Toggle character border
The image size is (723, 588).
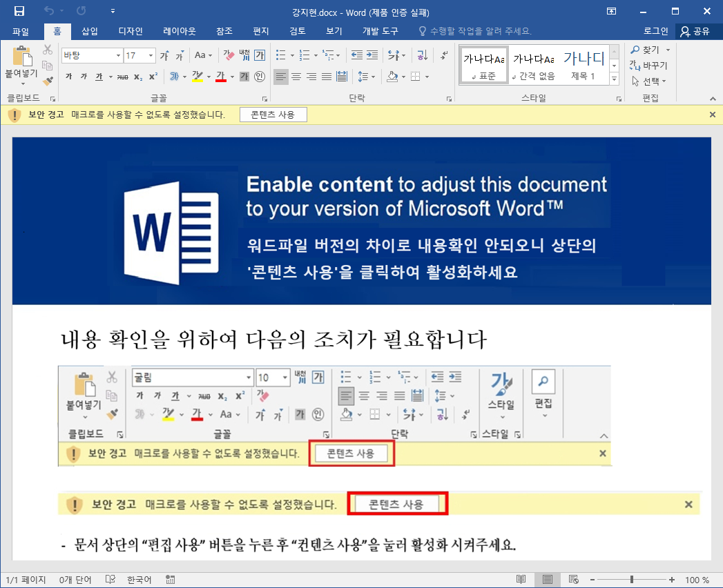coord(260,55)
